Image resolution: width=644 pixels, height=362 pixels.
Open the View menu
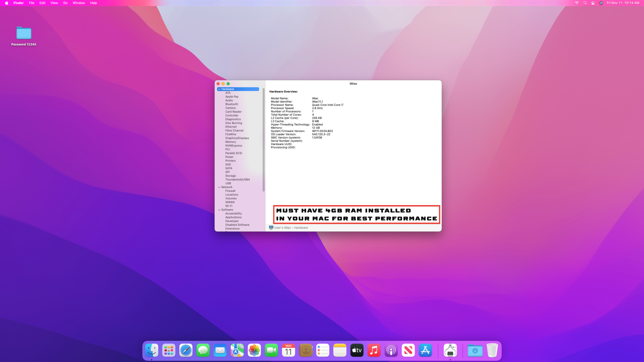[54, 3]
